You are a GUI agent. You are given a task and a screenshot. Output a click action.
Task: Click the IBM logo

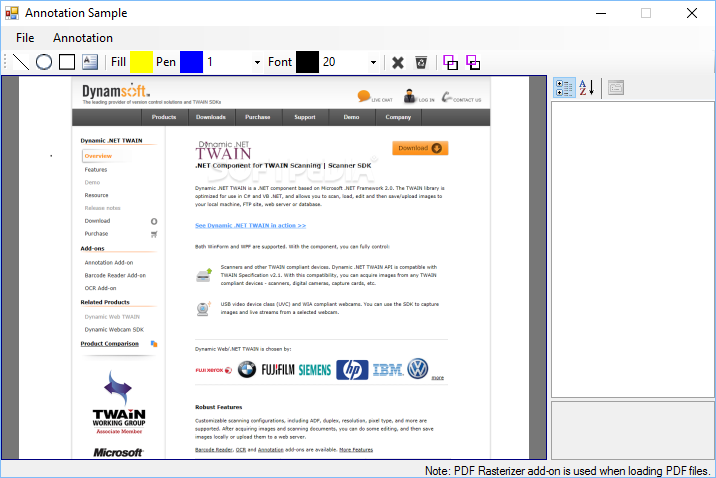coord(388,370)
